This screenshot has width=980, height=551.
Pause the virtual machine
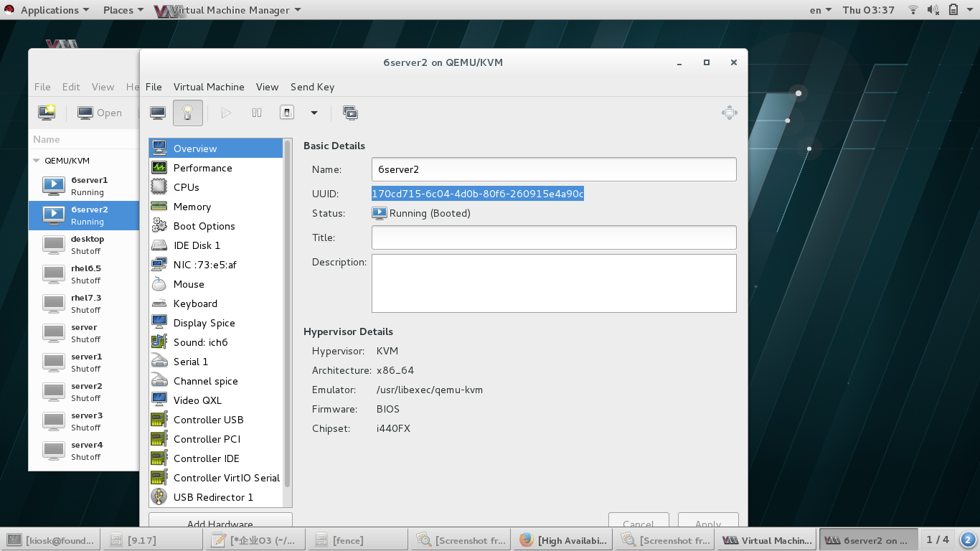(x=257, y=113)
